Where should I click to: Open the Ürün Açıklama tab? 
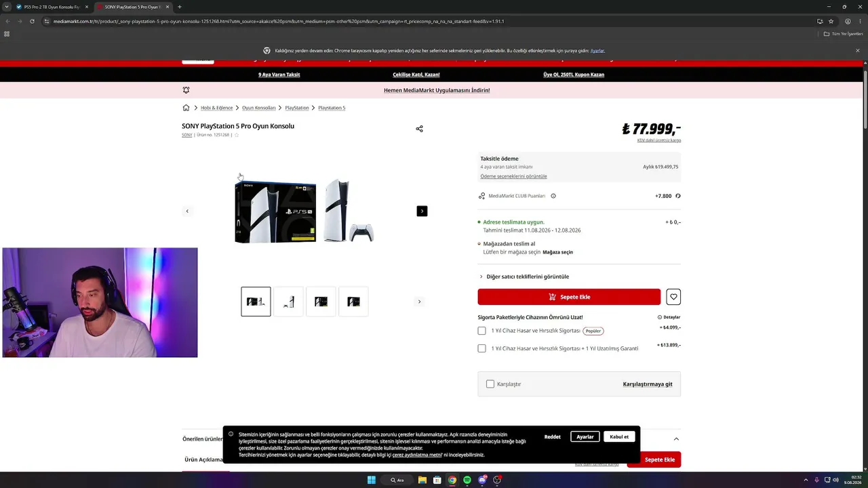click(203, 460)
